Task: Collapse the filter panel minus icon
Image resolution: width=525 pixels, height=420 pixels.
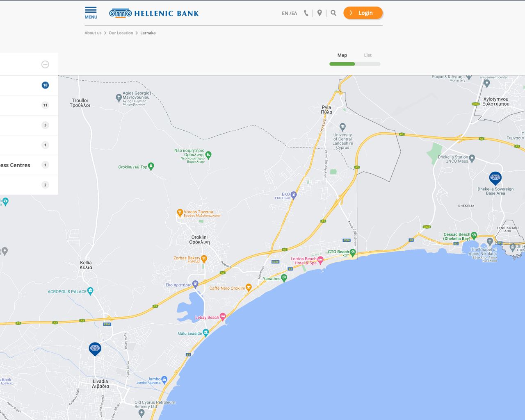Action: [x=45, y=64]
